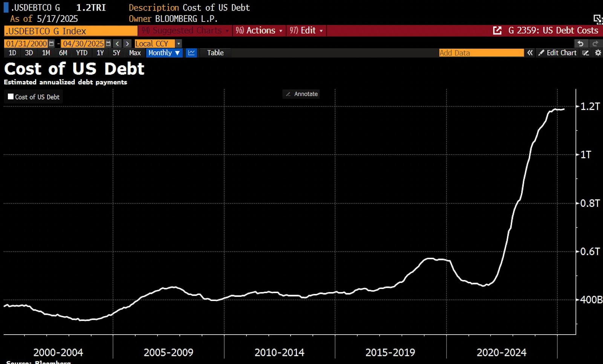Click the start date field 01/31/2000
The width and height of the screenshot is (603, 364).
[26, 44]
